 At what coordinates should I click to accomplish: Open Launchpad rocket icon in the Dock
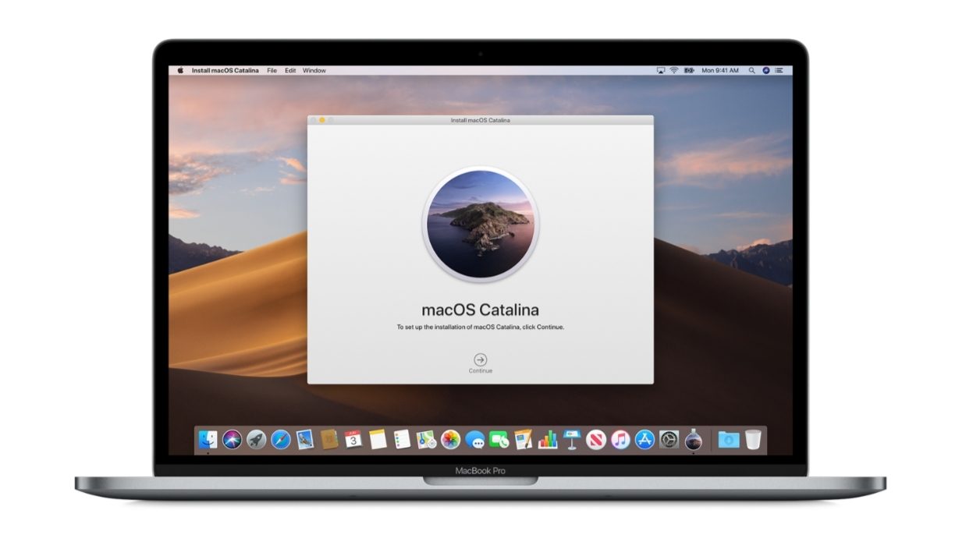[256, 440]
